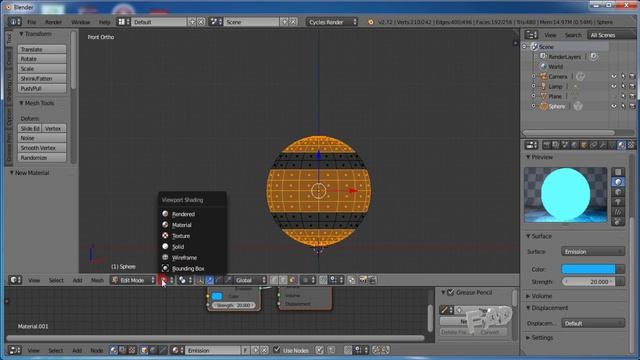Toggle the 3D manipulator widget icon
Viewport: 640px width, 360px height.
pos(200,280)
